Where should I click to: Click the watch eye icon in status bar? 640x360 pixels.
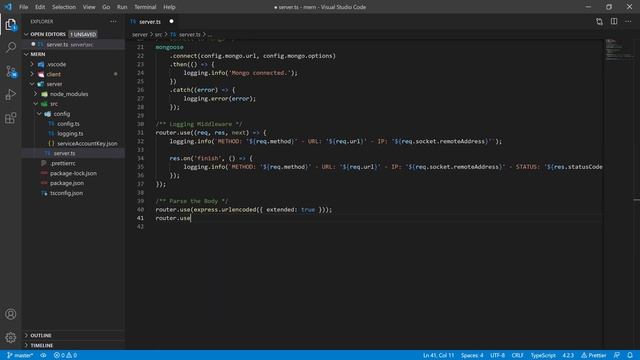43,355
